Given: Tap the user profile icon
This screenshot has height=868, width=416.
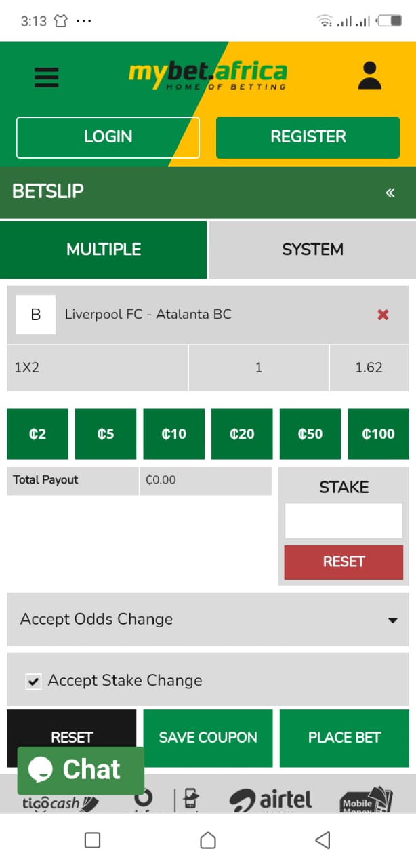Looking at the screenshot, I should coord(369,76).
